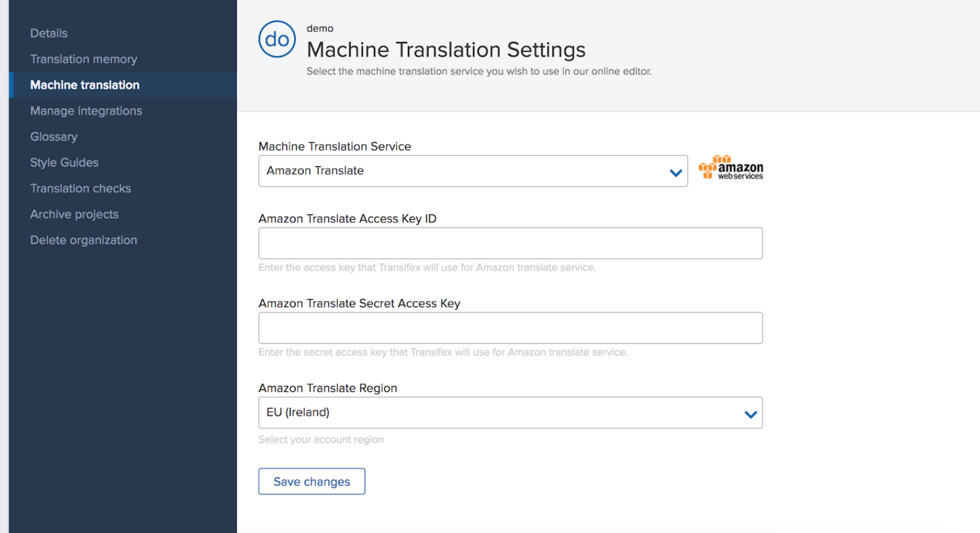Open Style Guides section

tap(64, 163)
